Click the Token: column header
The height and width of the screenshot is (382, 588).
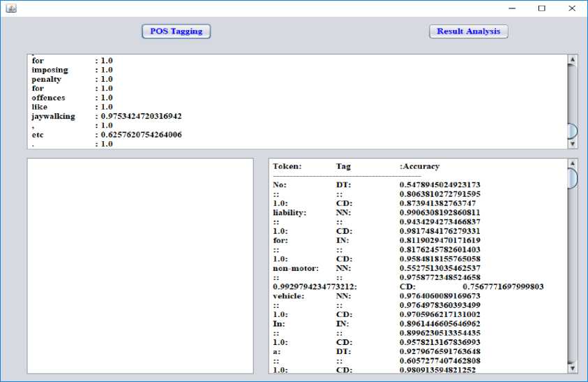[x=287, y=167]
